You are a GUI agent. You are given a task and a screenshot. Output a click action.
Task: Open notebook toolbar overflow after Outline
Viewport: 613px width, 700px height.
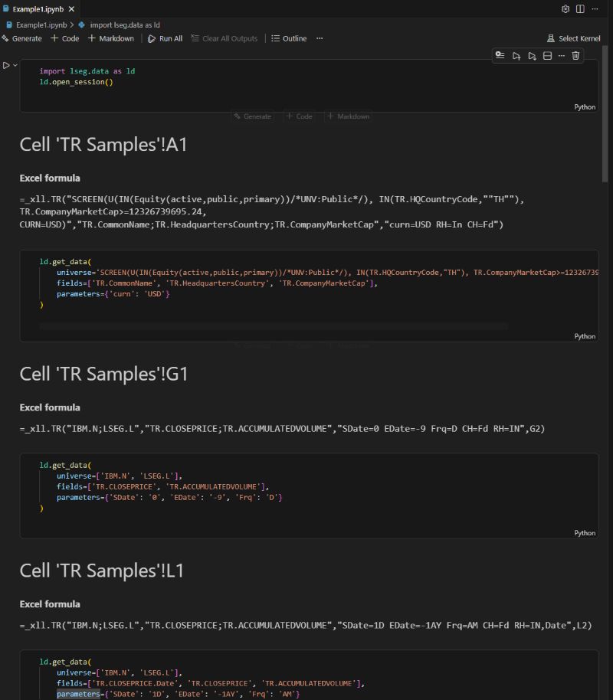320,38
